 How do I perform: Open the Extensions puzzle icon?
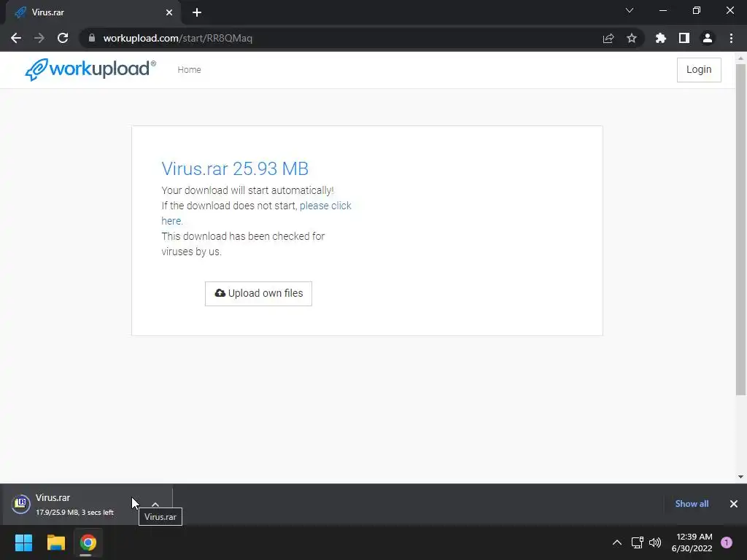(661, 38)
